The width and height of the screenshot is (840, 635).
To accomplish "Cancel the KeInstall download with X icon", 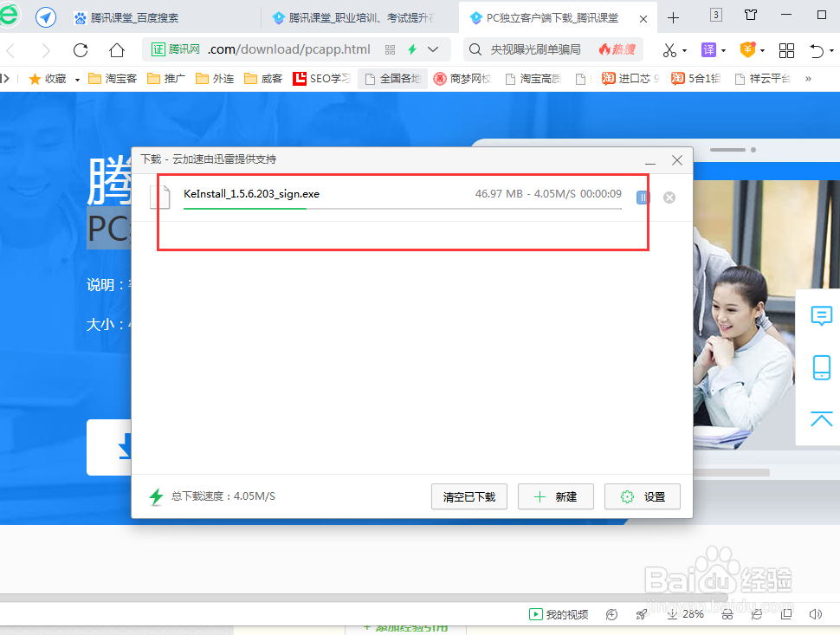I will click(x=669, y=198).
